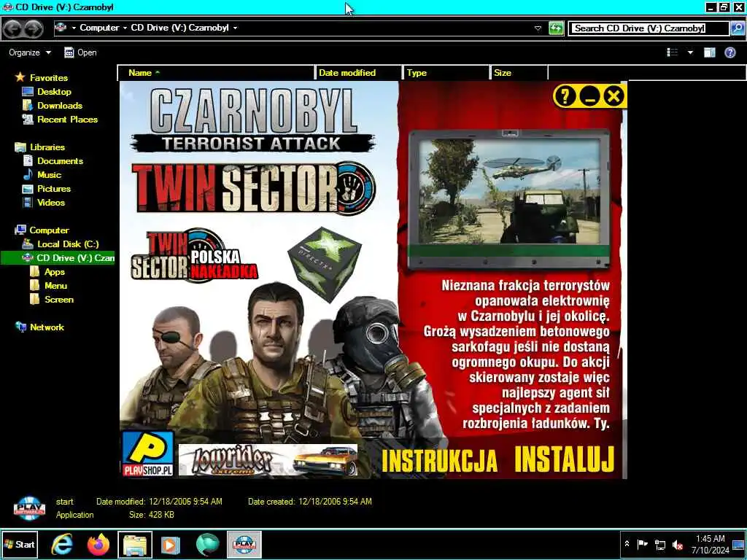This screenshot has width=747, height=560.
Task: Show hidden tray icons arrow
Action: [x=627, y=544]
